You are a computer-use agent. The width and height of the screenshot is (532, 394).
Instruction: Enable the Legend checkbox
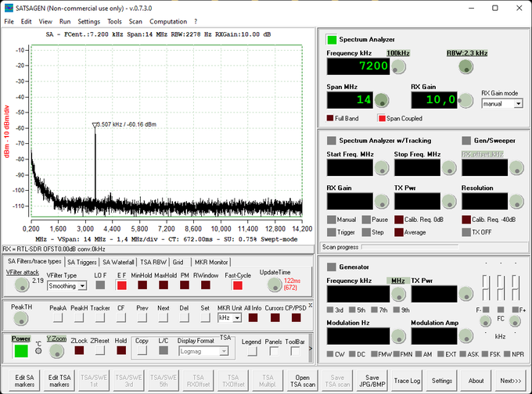(x=251, y=351)
